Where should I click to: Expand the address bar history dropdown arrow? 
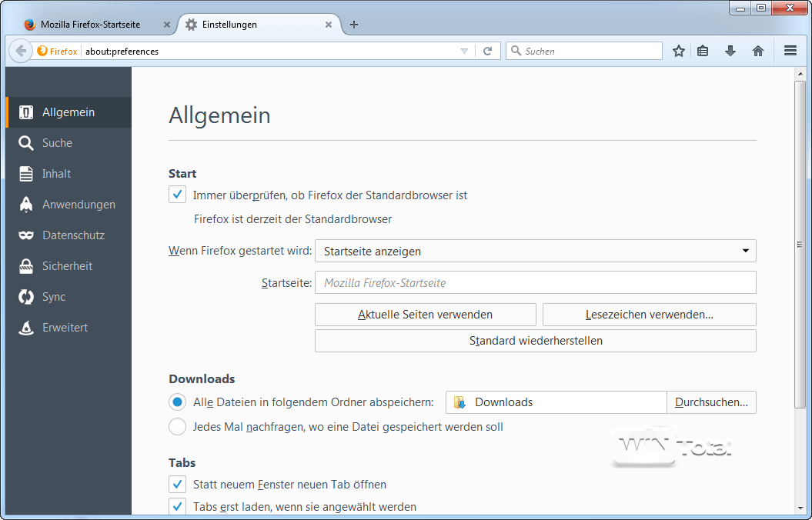(x=465, y=51)
